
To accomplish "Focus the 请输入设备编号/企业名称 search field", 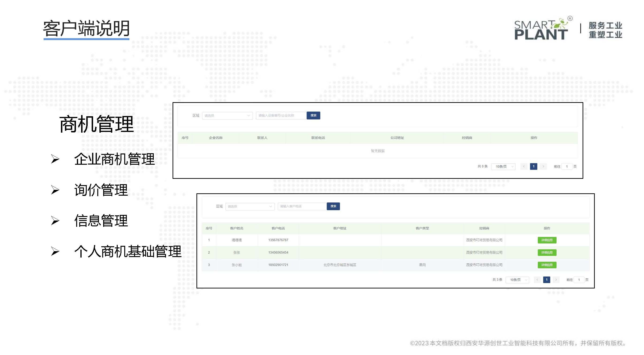I will (281, 116).
